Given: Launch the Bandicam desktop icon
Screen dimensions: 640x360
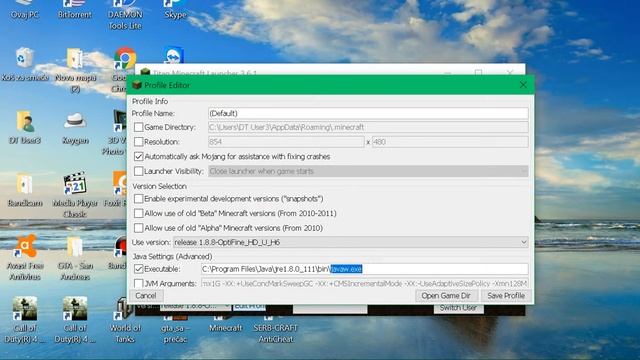Looking at the screenshot, I should click(x=24, y=190).
